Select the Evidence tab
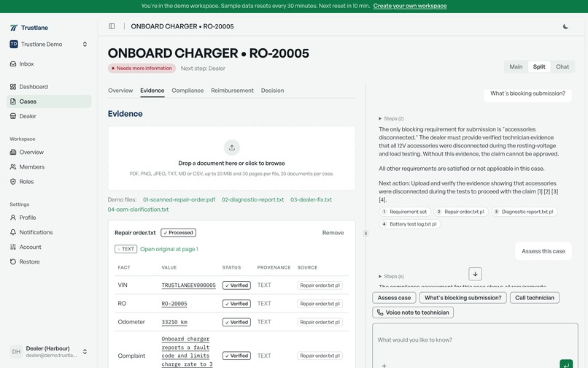Screen dimensions: 588x368 pyautogui.click(x=152, y=91)
